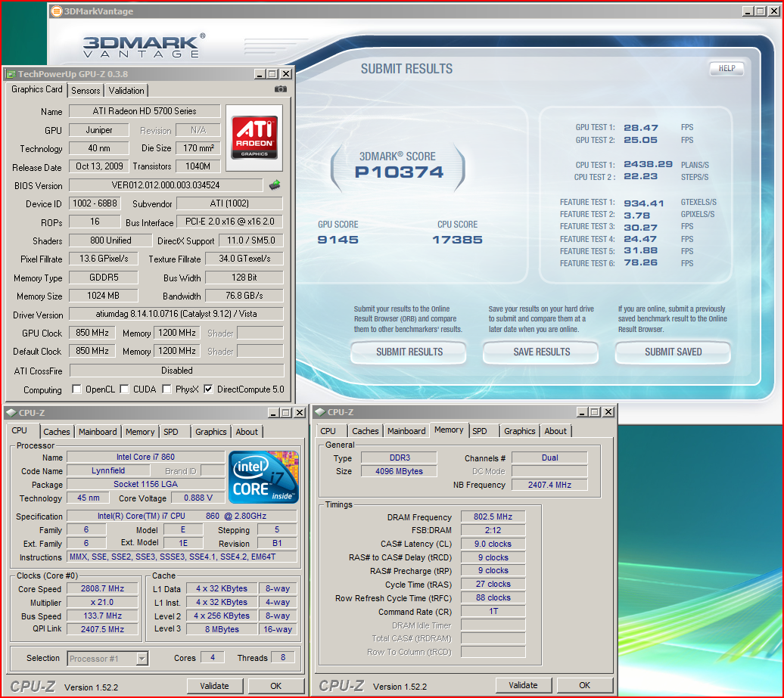This screenshot has height=698, width=784.
Task: Switch to CPU tab in right CPU-Z window
Action: 328,431
